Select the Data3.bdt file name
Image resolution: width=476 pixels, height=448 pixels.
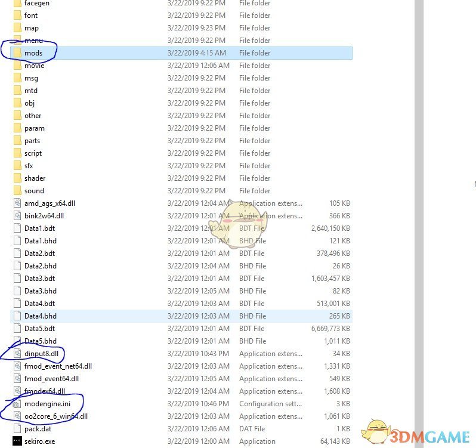pos(40,279)
